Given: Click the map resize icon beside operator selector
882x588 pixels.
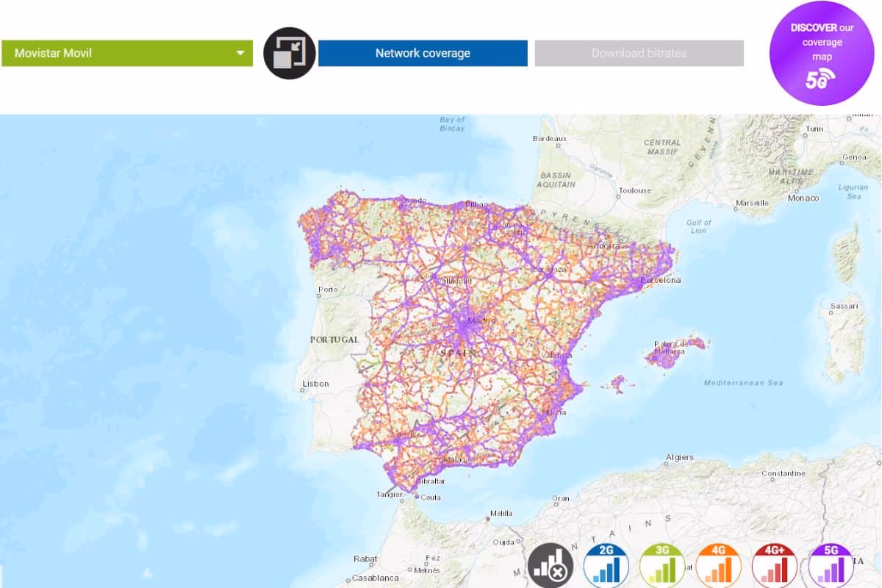Looking at the screenshot, I should (290, 53).
